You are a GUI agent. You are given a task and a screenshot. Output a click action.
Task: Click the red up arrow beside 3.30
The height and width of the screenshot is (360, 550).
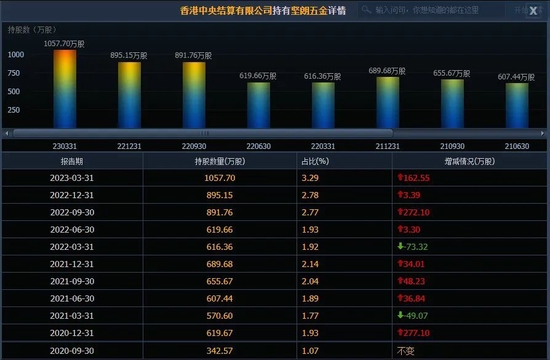(x=400, y=229)
